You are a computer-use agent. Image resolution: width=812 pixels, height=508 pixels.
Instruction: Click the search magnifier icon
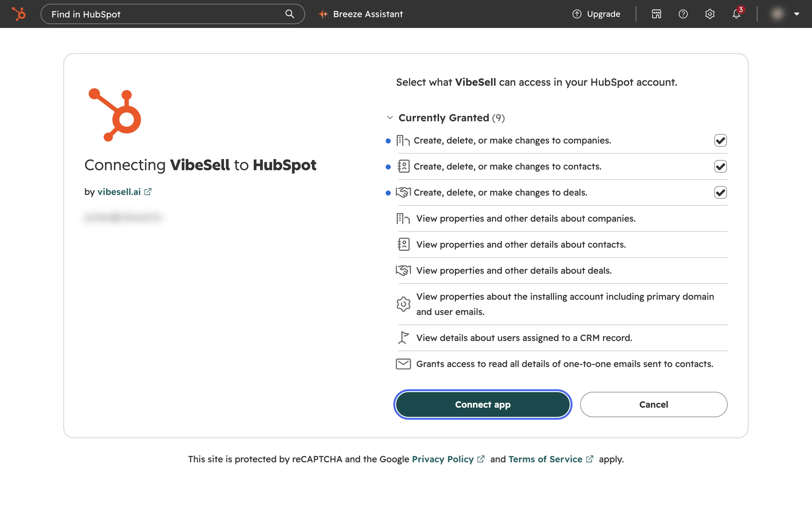[x=290, y=14]
